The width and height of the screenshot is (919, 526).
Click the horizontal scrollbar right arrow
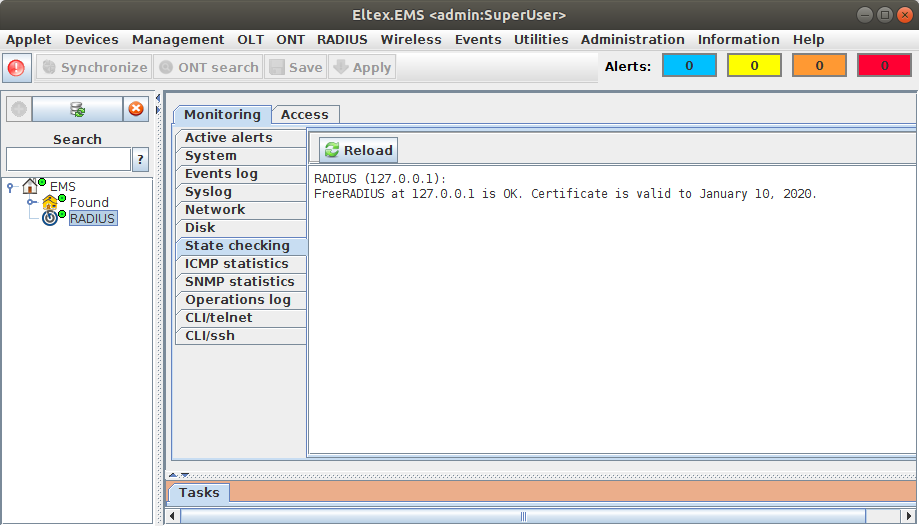(908, 516)
